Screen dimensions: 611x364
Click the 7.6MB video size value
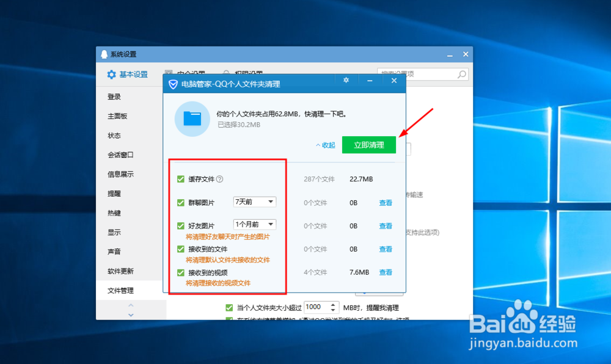point(359,272)
